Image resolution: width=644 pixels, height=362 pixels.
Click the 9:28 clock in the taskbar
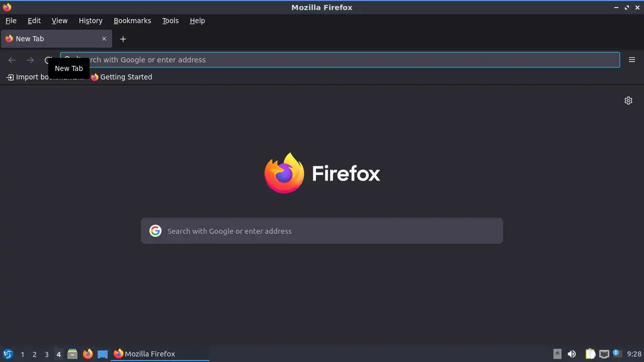pyautogui.click(x=634, y=354)
